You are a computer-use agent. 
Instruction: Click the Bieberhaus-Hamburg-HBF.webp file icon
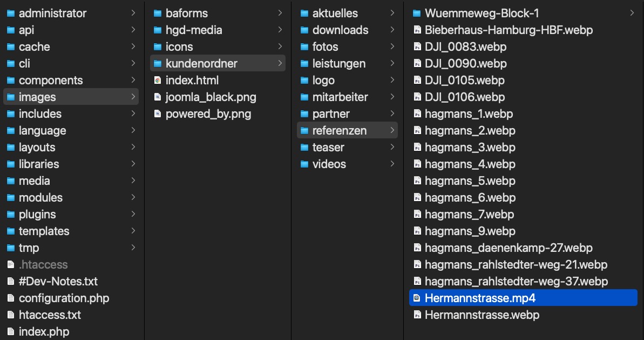tap(417, 30)
